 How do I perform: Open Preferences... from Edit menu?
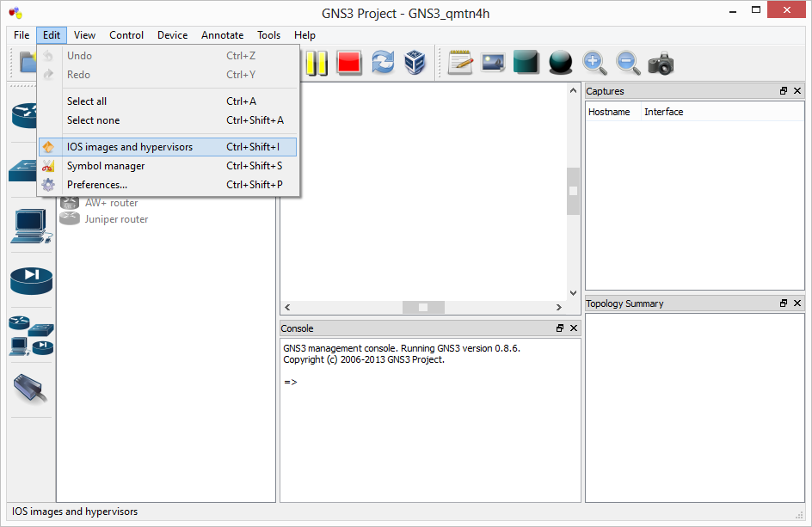[x=168, y=184]
